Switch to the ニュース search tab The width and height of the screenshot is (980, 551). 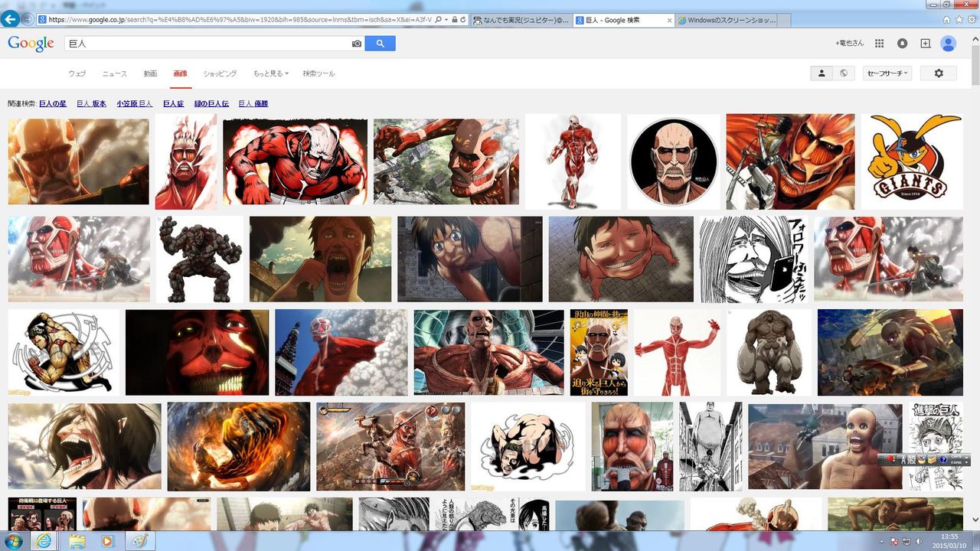(115, 73)
